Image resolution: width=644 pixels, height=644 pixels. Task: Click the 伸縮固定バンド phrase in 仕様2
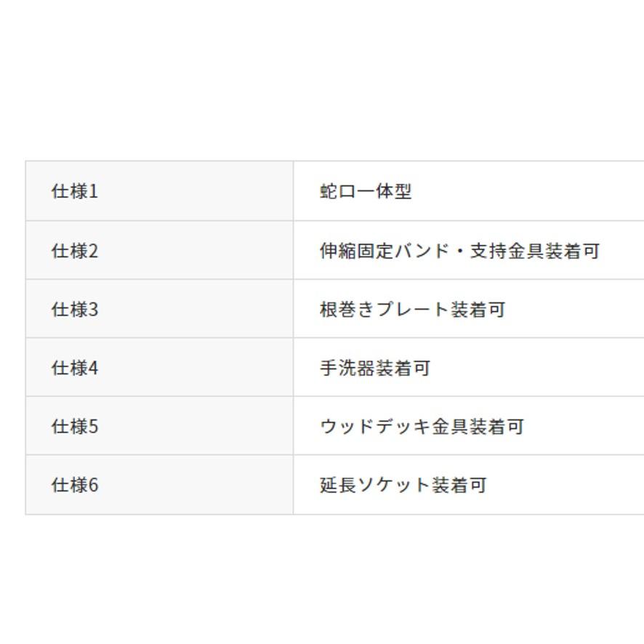[385, 251]
